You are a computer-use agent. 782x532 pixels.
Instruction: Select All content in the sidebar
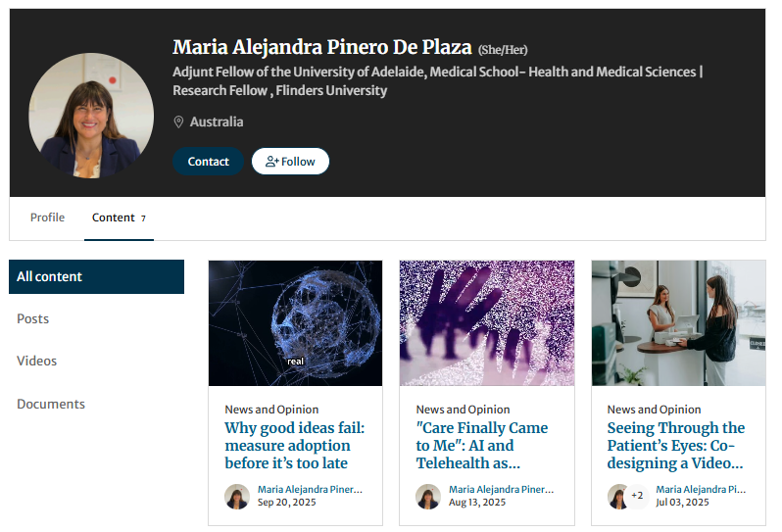[x=96, y=276]
